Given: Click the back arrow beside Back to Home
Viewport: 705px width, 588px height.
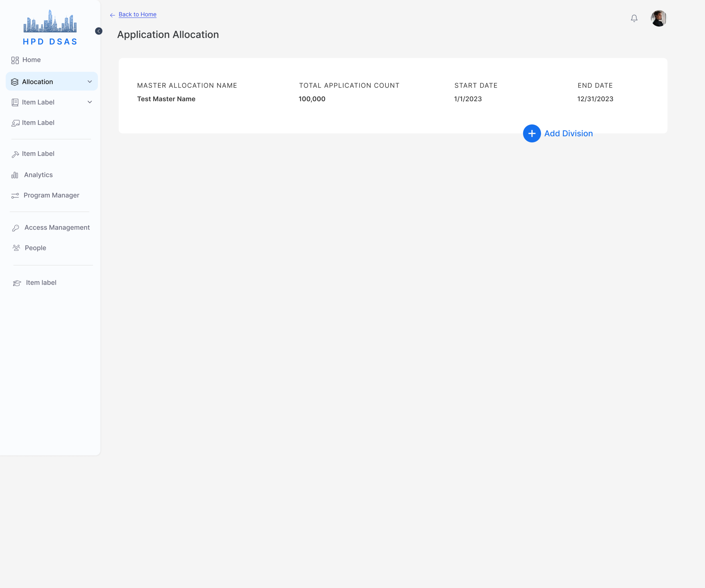Looking at the screenshot, I should coord(112,15).
